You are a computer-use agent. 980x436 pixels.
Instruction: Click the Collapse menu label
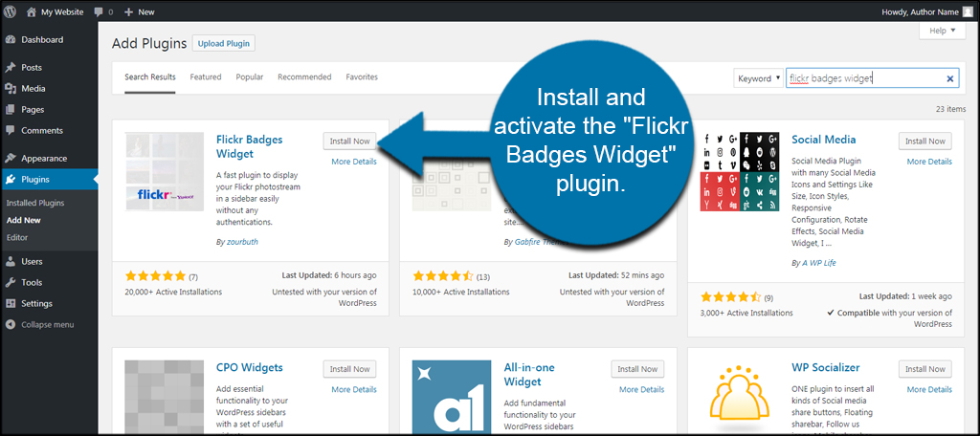pos(48,325)
